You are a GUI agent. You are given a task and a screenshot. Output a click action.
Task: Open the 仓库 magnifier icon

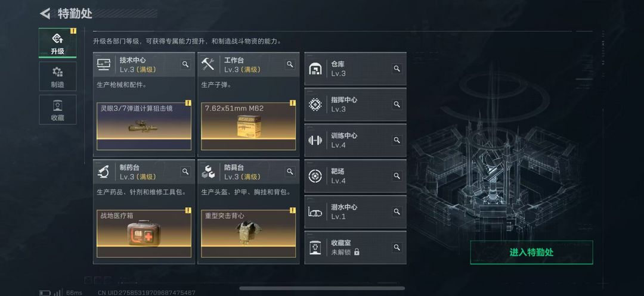coord(397,68)
